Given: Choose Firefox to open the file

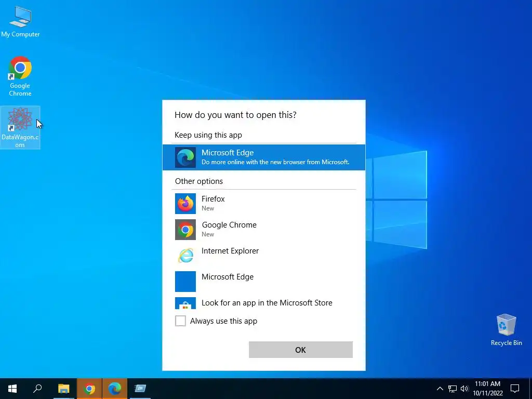Looking at the screenshot, I should [x=263, y=204].
